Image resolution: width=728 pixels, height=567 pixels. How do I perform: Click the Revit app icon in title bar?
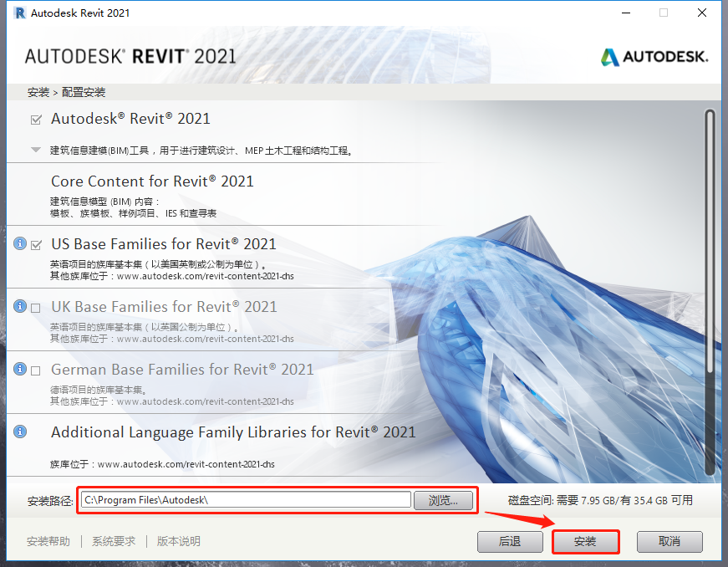[x=20, y=13]
